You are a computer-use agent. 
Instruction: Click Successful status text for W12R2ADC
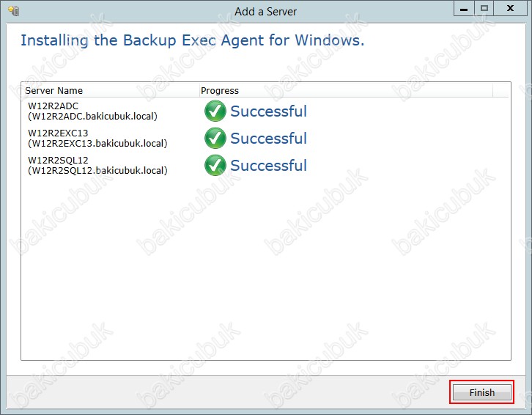[268, 111]
